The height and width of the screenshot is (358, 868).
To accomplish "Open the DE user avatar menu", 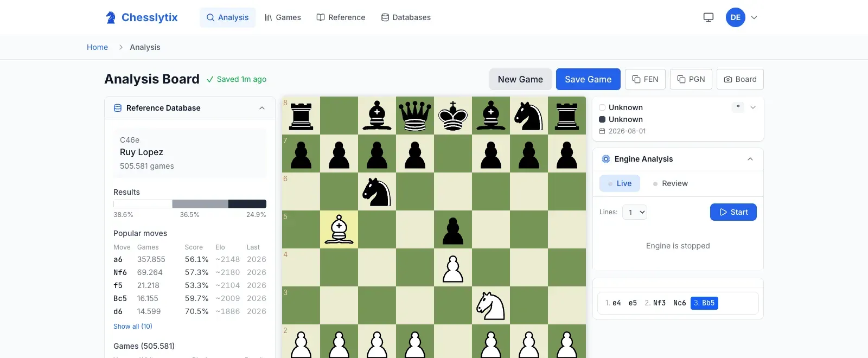I will 736,17.
